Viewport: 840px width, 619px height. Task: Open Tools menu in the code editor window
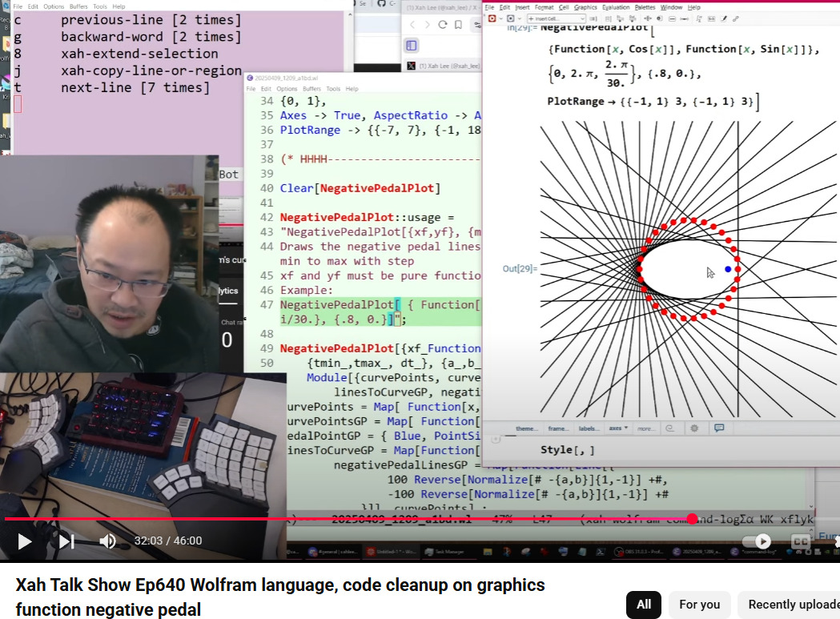click(x=333, y=89)
